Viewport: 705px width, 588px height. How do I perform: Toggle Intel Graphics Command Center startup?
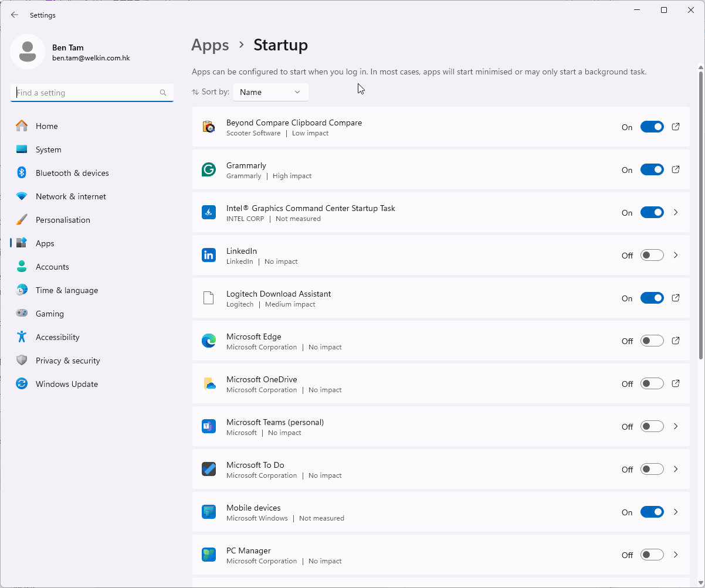(652, 212)
